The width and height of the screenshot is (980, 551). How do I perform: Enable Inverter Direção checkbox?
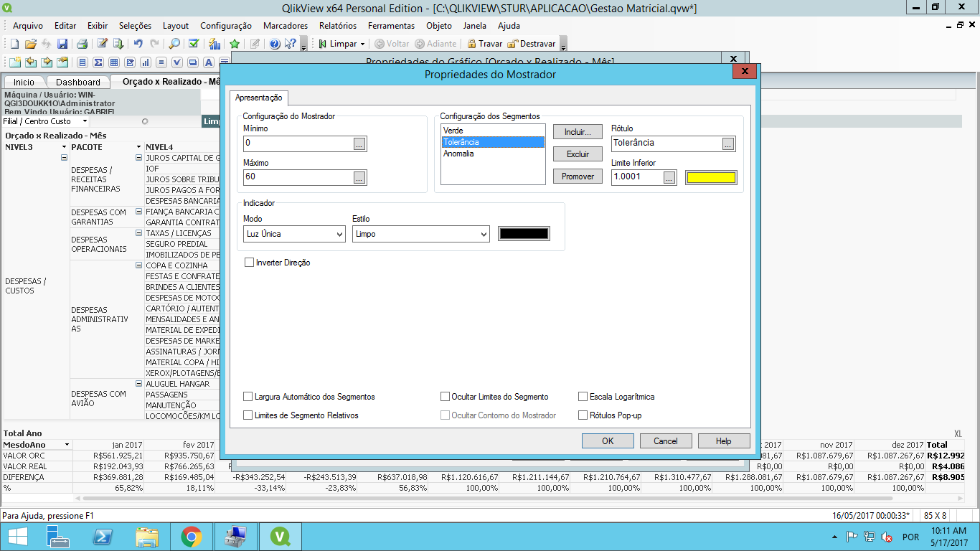tap(250, 263)
